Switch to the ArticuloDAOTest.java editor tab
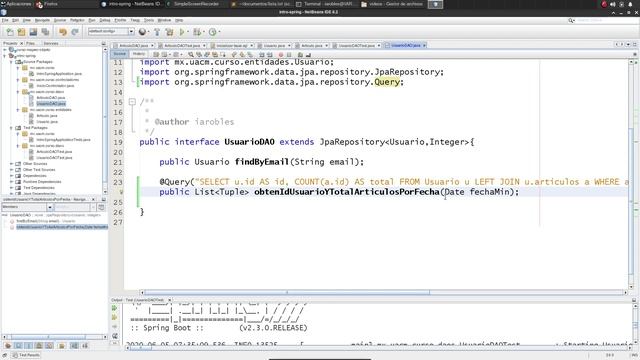The image size is (640, 360). point(182,45)
